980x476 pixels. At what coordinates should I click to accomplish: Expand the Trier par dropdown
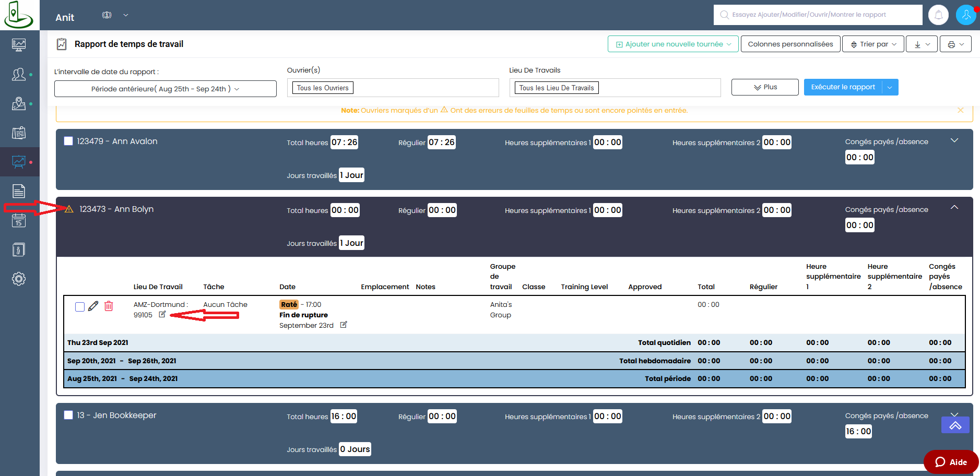click(873, 44)
